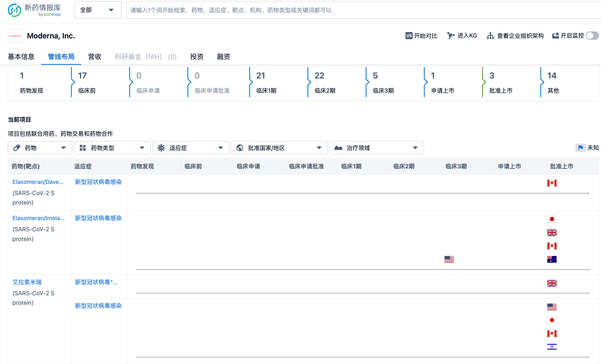
Task: Click UK flag in Elasomeran/Imela row
Action: [x=552, y=233]
